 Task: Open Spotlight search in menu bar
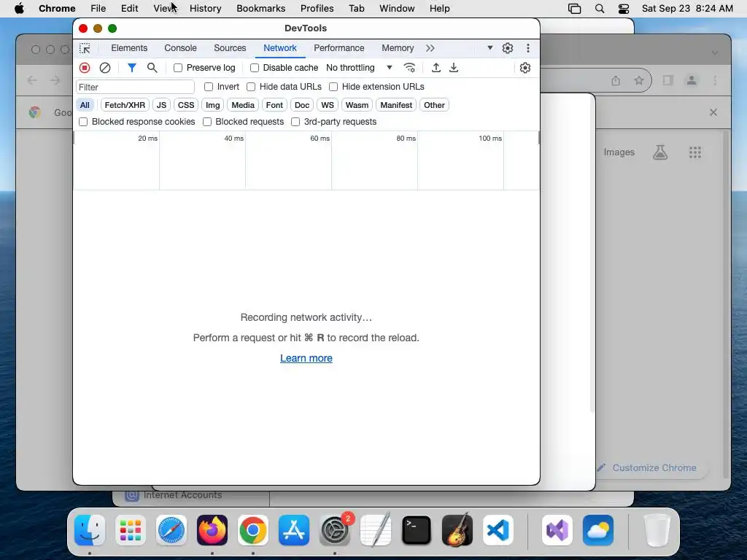[600, 9]
